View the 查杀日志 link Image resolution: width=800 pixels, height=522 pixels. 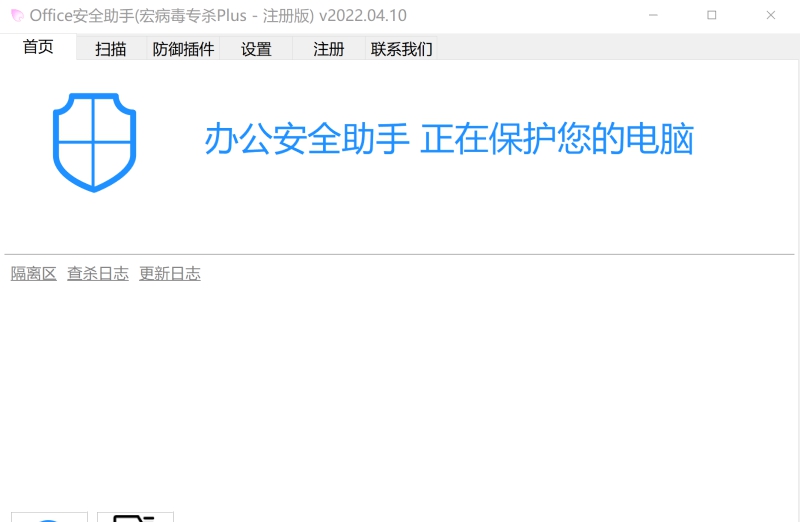coord(98,274)
